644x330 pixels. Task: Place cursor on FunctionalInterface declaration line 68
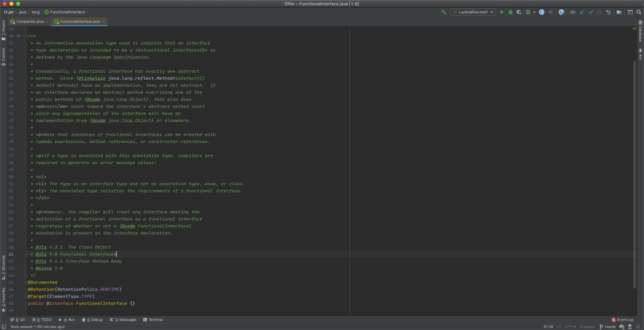pyautogui.click(x=102, y=304)
